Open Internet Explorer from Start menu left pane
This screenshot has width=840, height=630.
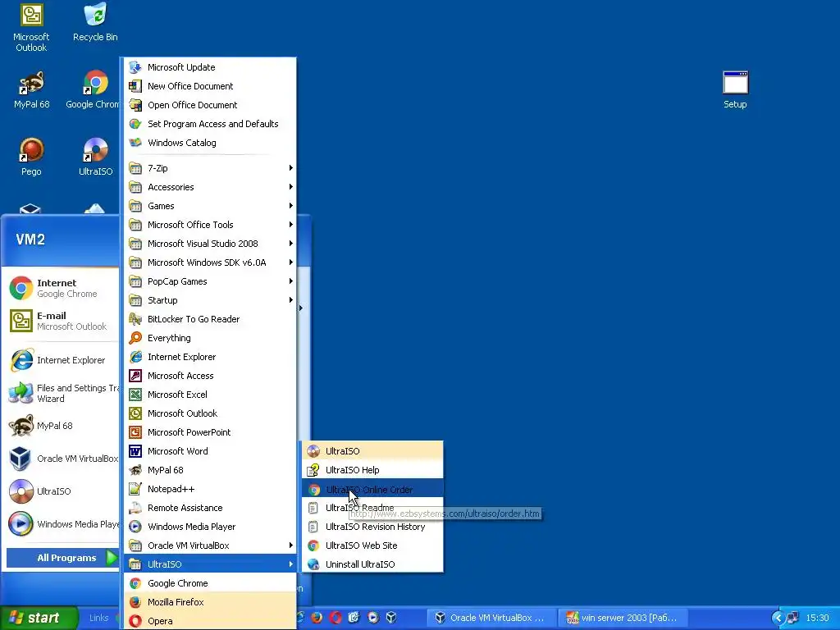click(62, 360)
